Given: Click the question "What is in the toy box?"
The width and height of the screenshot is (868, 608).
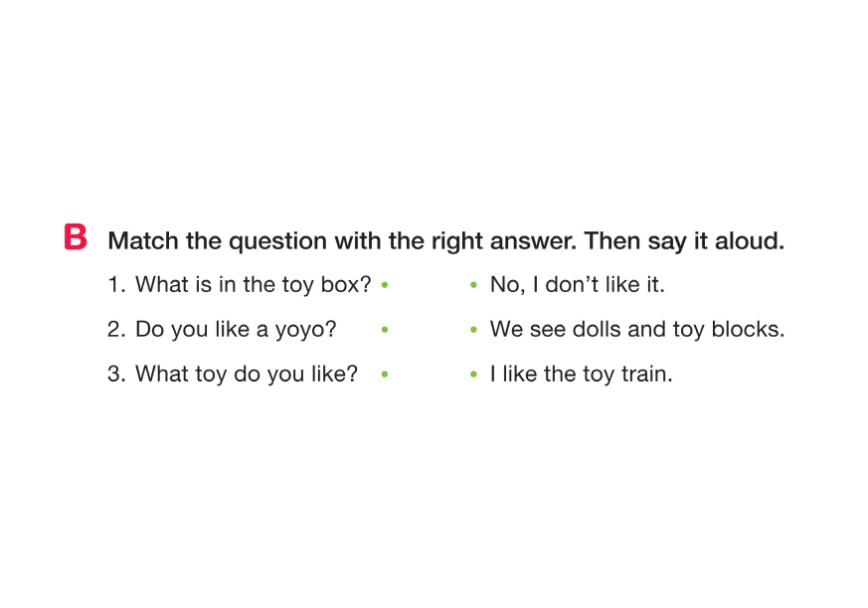Looking at the screenshot, I should [x=253, y=285].
